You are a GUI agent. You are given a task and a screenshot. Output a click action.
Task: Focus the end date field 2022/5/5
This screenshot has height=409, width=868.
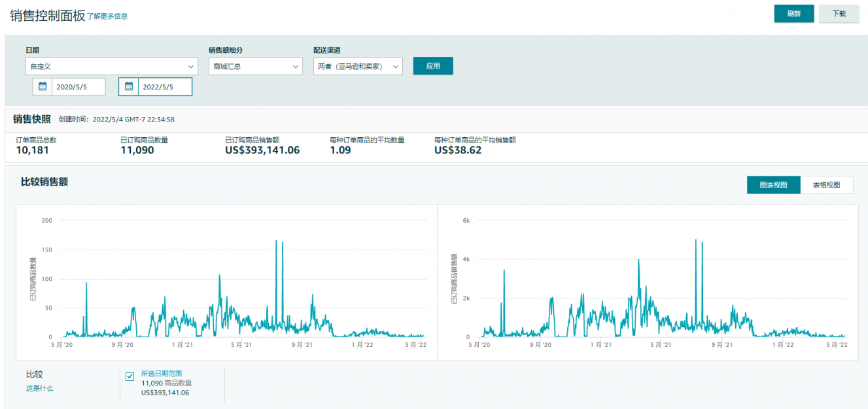coord(164,86)
